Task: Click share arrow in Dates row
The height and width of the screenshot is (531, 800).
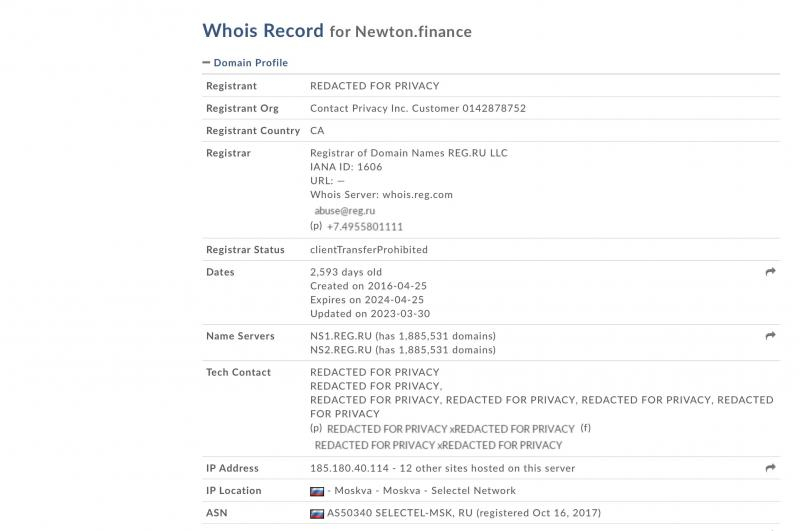Action: click(x=770, y=272)
